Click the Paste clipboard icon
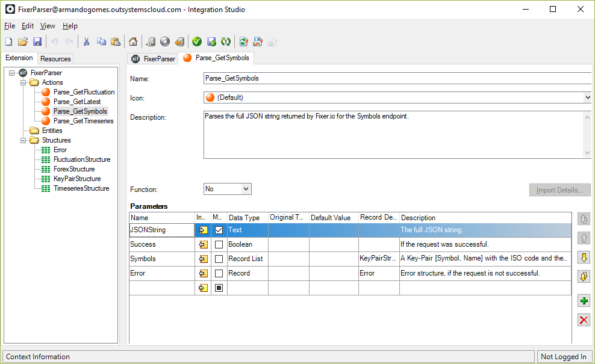Viewport: 595px width, 364px height. (x=116, y=42)
